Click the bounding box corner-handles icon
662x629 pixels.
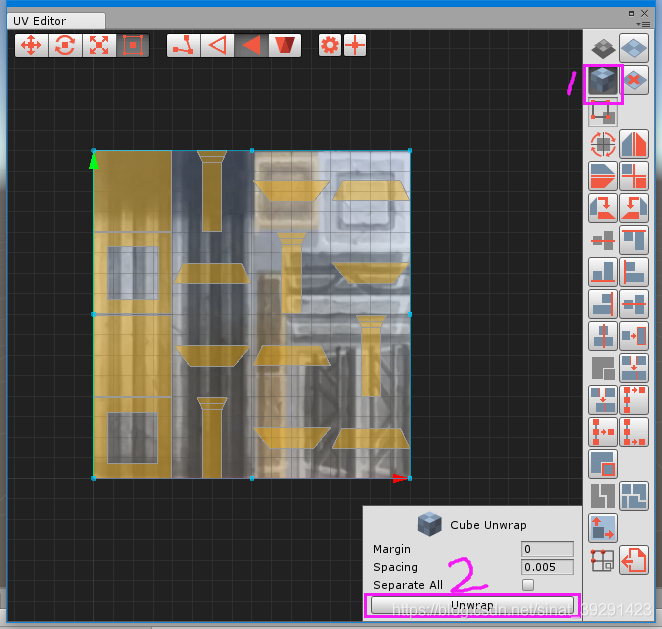(x=603, y=112)
